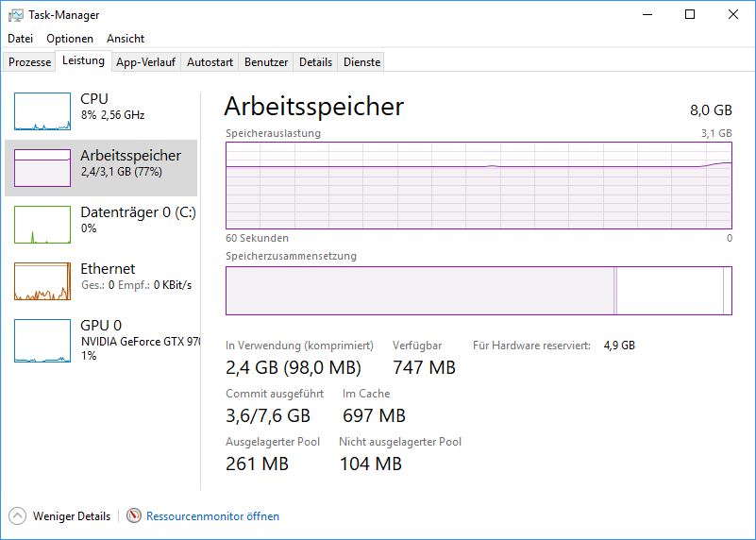Open the GPU 0 graph thumbnail
756x540 pixels.
42,341
